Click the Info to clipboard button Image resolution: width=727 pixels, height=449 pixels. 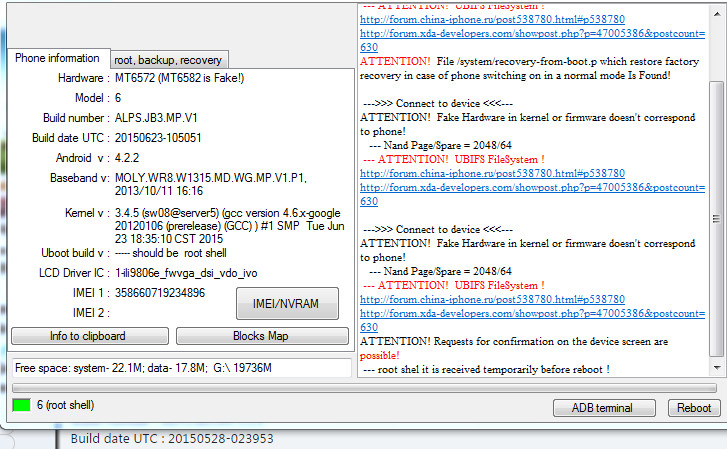point(88,336)
